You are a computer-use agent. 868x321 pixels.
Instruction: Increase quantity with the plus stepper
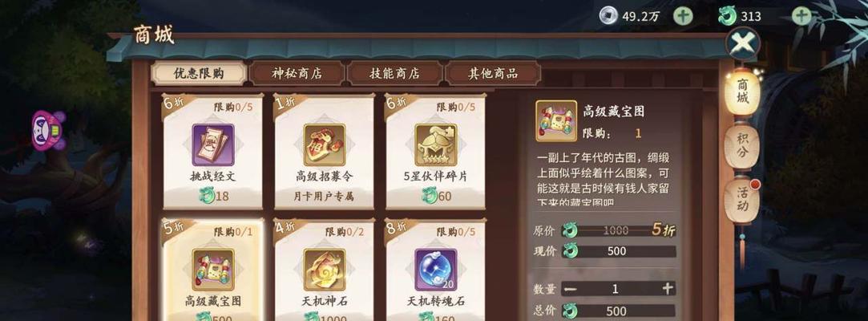668,288
